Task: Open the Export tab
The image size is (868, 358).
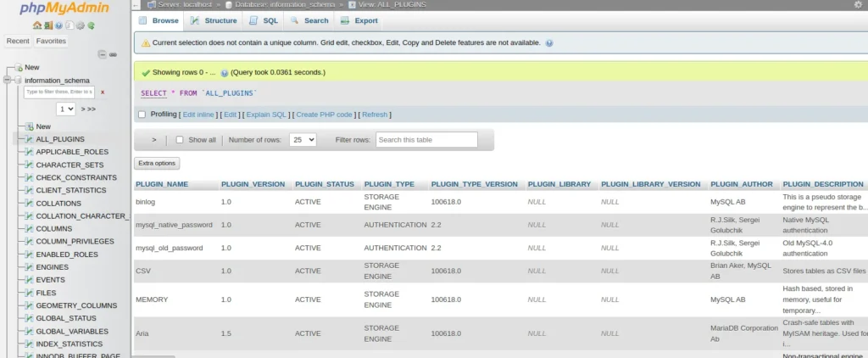Action: click(x=359, y=20)
